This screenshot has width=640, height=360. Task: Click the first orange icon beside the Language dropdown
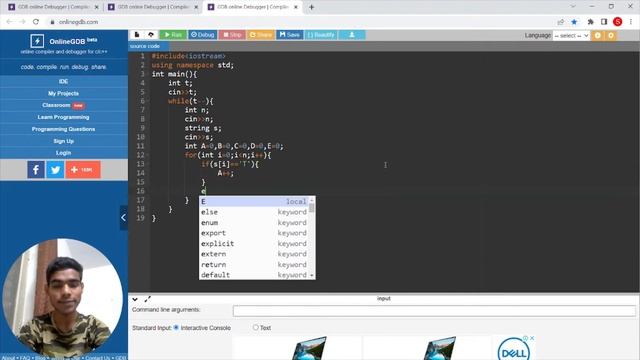tap(598, 36)
